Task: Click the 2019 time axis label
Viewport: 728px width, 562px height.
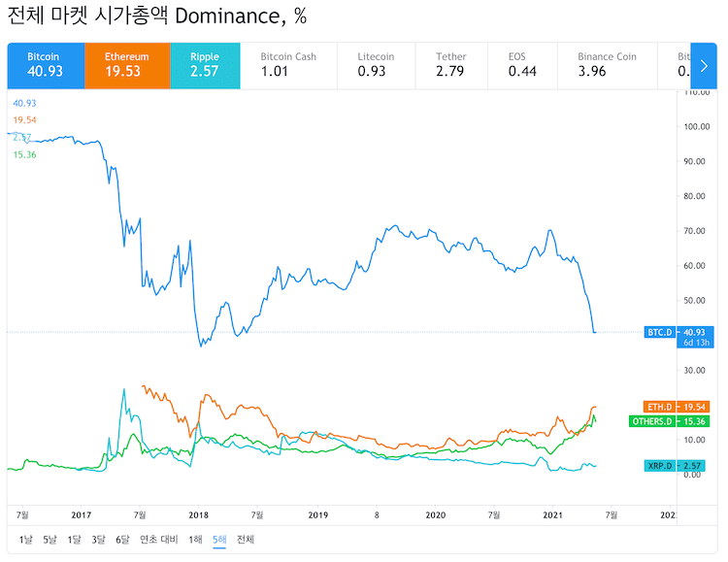Action: [318, 514]
